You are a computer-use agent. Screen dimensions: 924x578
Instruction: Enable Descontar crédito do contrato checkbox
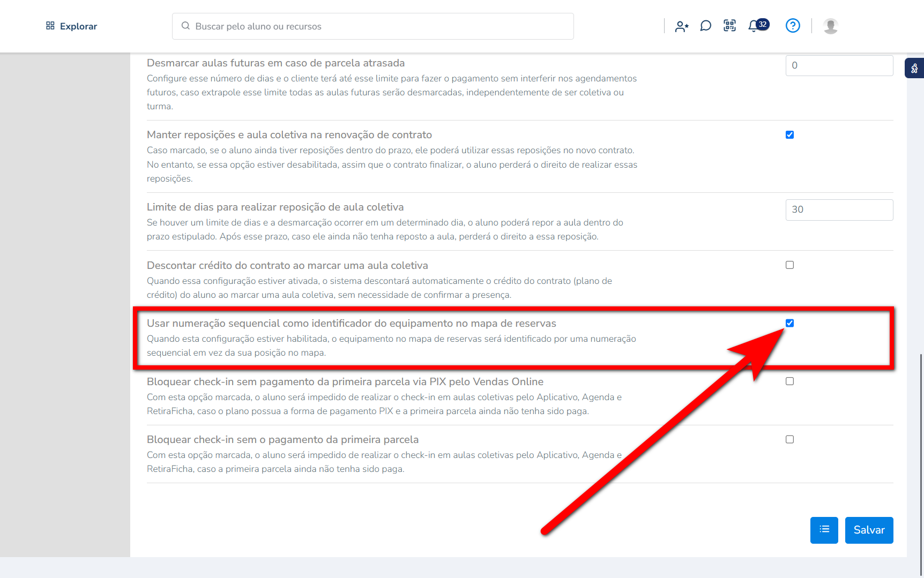coord(789,265)
